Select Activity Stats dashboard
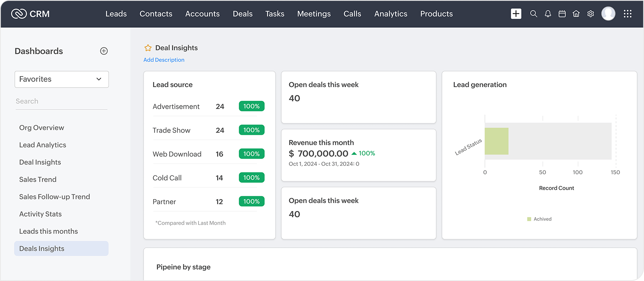This screenshot has width=644, height=281. 40,214
